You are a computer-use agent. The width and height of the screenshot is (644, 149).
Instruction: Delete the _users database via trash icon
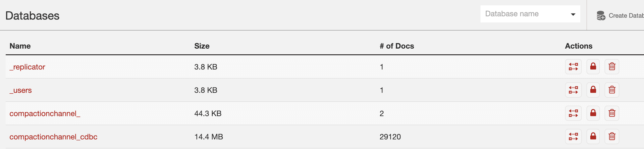pos(612,90)
